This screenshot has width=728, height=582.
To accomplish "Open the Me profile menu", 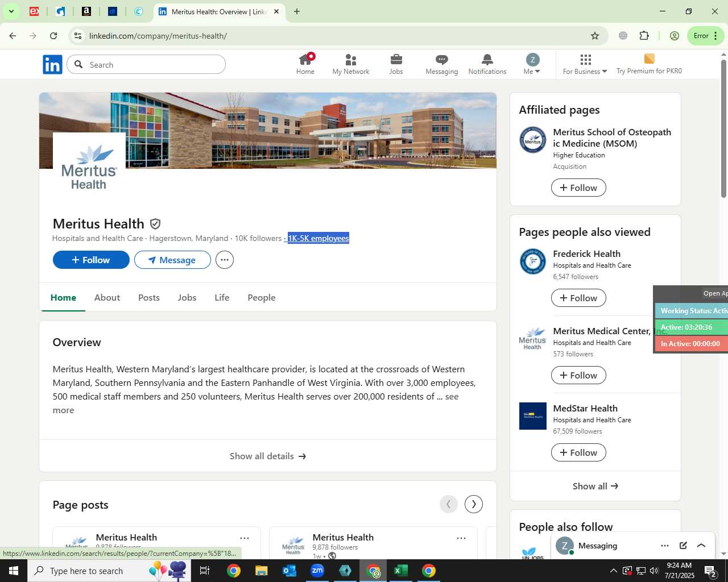I will (532, 64).
